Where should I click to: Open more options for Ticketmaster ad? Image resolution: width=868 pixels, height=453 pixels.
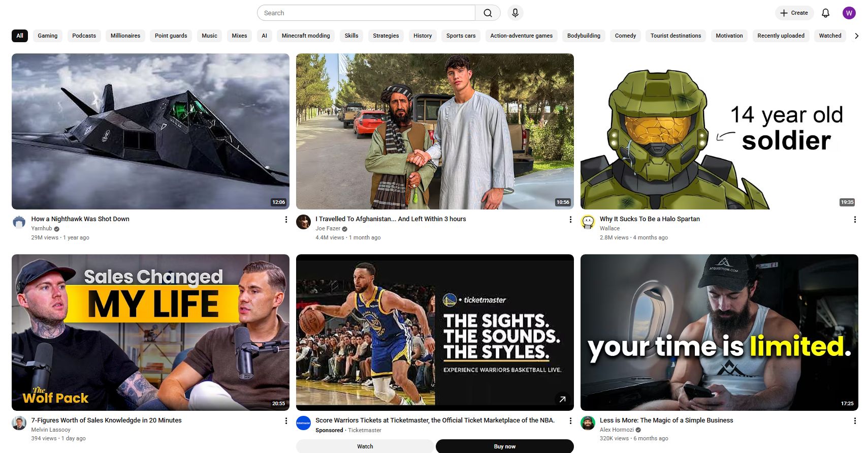pos(570,421)
